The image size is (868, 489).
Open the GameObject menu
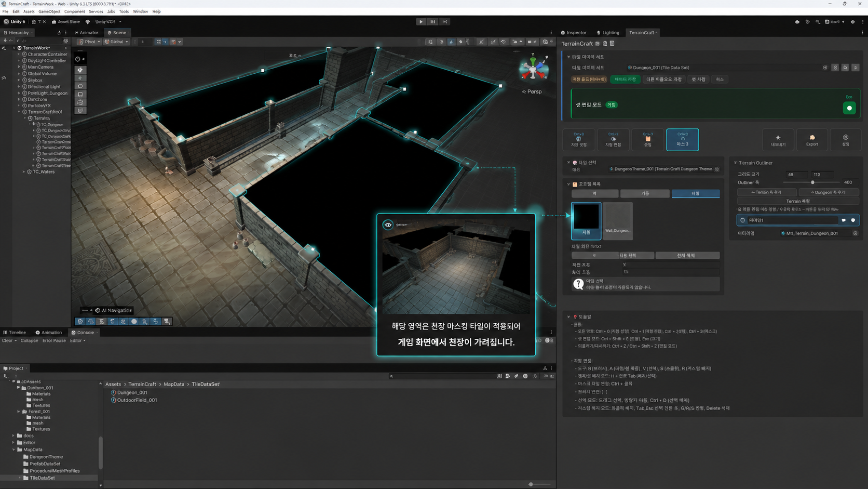[x=49, y=11]
